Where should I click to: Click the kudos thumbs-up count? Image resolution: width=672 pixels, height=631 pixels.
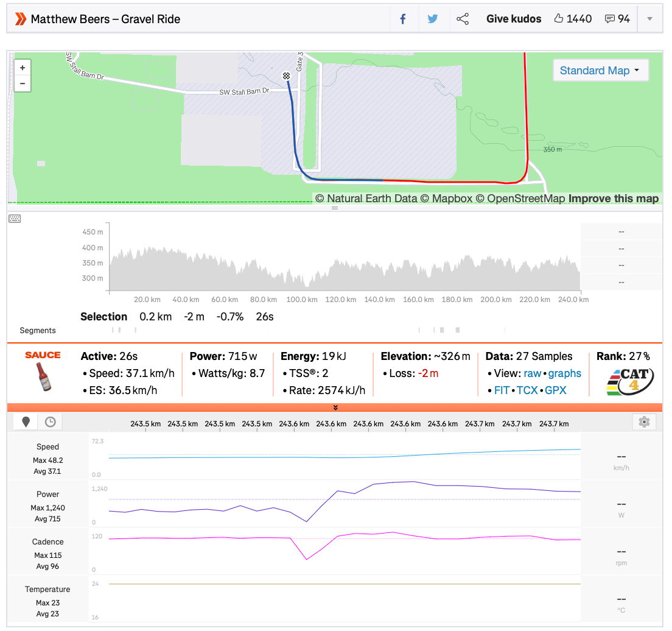point(573,19)
